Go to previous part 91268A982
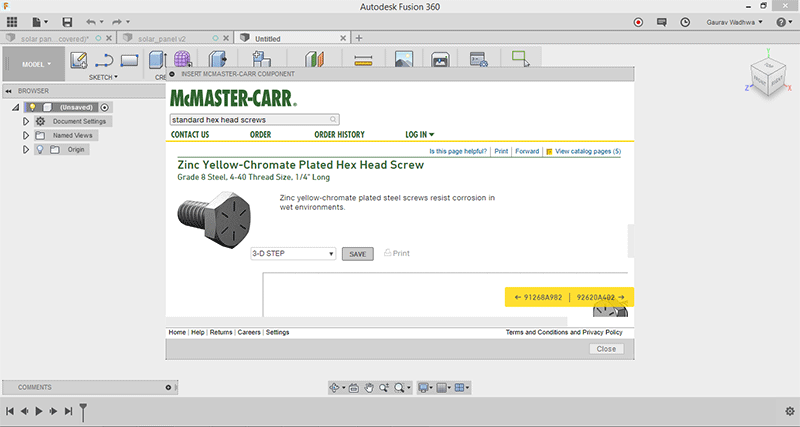 pyautogui.click(x=538, y=297)
